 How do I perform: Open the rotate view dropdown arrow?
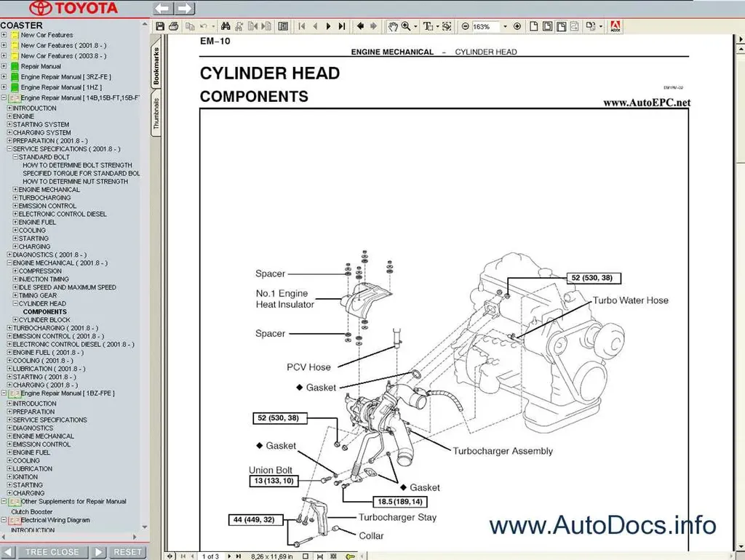click(601, 27)
